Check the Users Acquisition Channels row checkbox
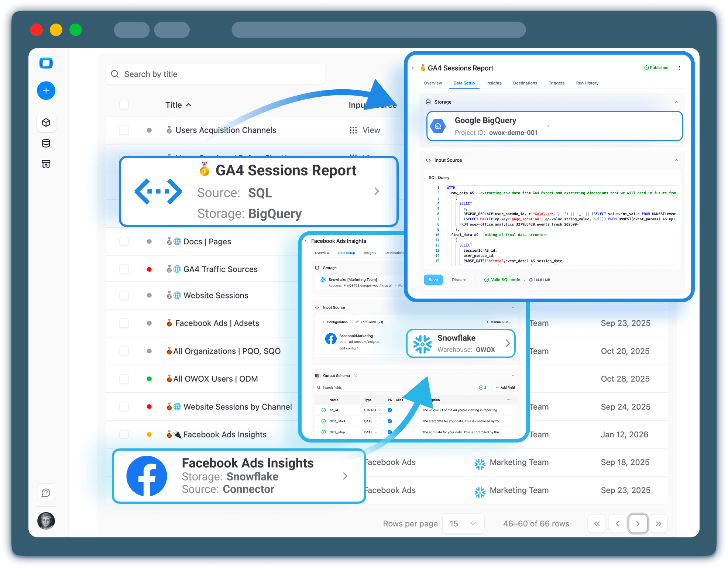 point(124,130)
